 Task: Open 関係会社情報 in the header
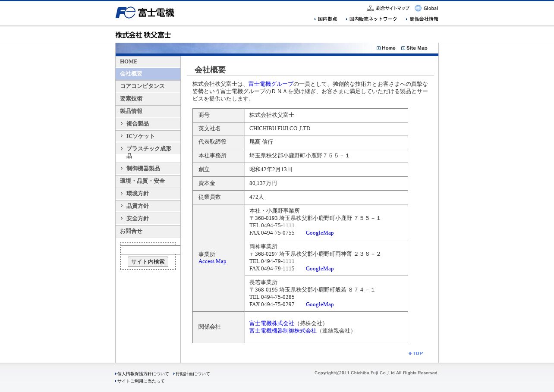(422, 19)
